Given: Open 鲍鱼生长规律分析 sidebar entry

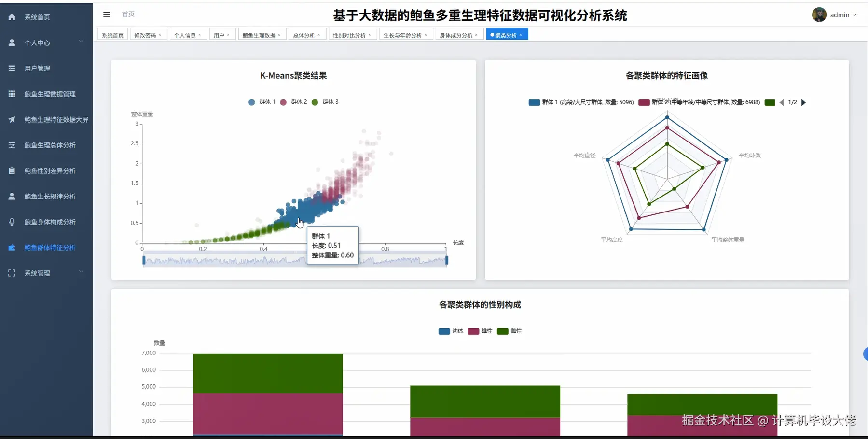Looking at the screenshot, I should coord(46,196).
